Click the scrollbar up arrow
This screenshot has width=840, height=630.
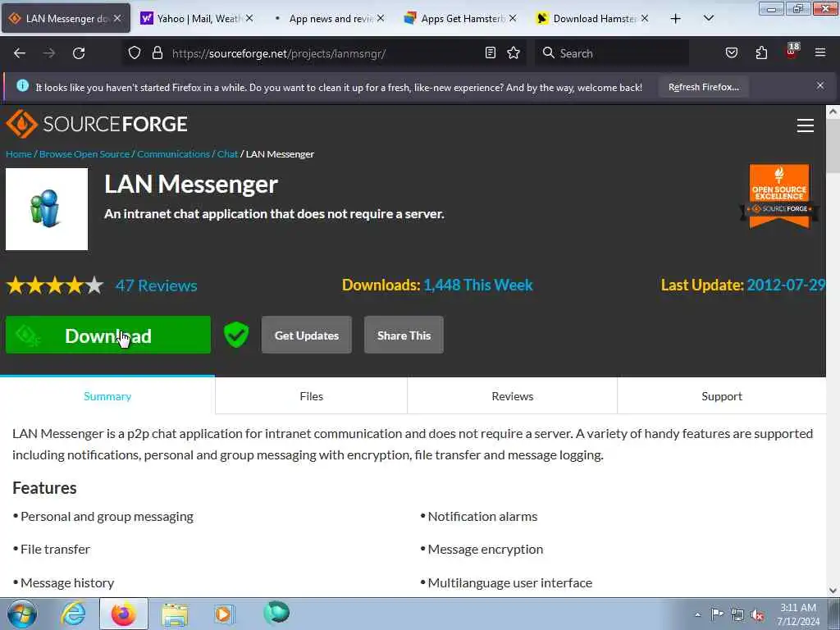pos(833,112)
